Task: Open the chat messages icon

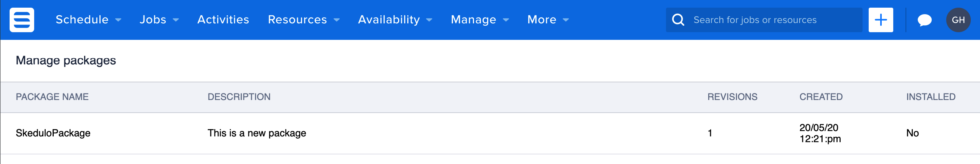Action: [924, 20]
